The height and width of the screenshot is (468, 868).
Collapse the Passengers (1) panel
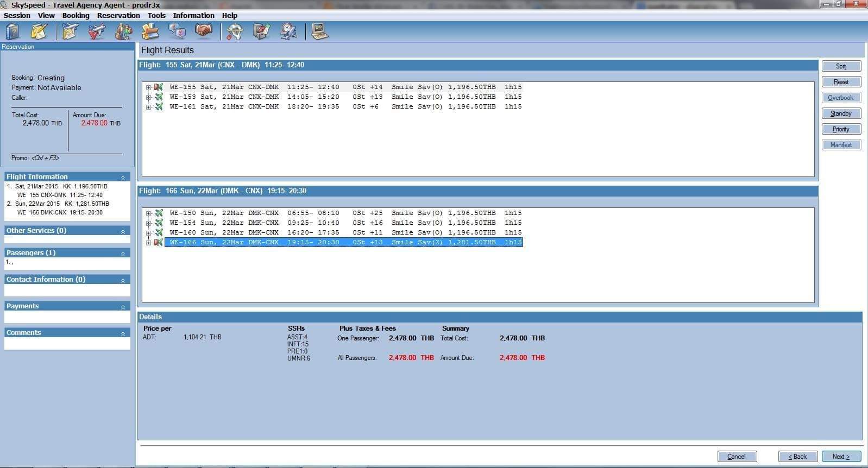tap(123, 254)
